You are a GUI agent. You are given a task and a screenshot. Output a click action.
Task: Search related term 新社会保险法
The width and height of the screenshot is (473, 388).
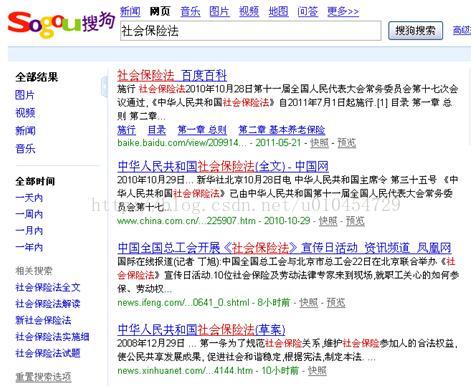pos(43,320)
